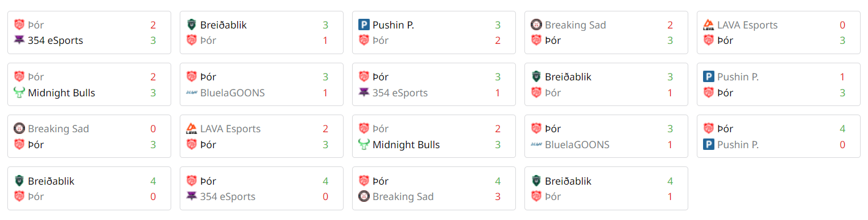The width and height of the screenshot is (868, 220).
Task: Click Breaking Sad logo in 0-3 match card
Action: [19, 129]
